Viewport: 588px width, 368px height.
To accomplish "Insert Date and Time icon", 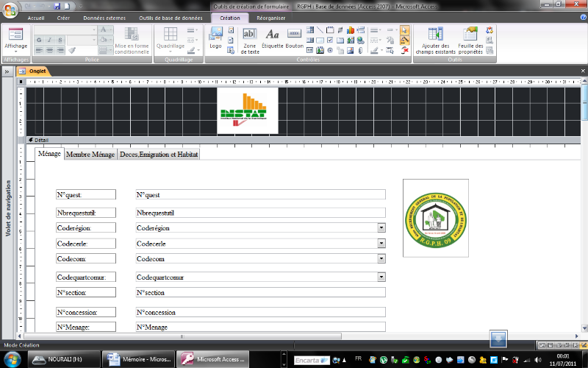I will 231,50.
